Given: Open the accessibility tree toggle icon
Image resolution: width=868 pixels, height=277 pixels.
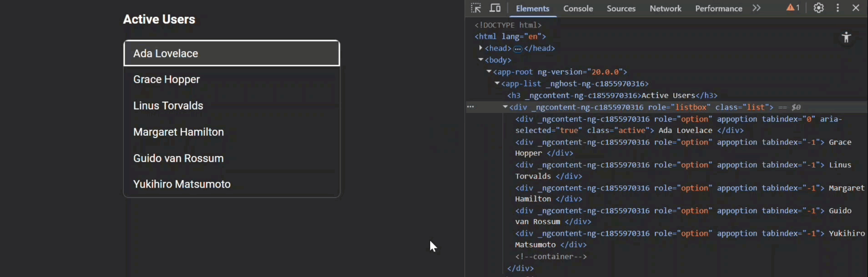Looking at the screenshot, I should coord(846,37).
